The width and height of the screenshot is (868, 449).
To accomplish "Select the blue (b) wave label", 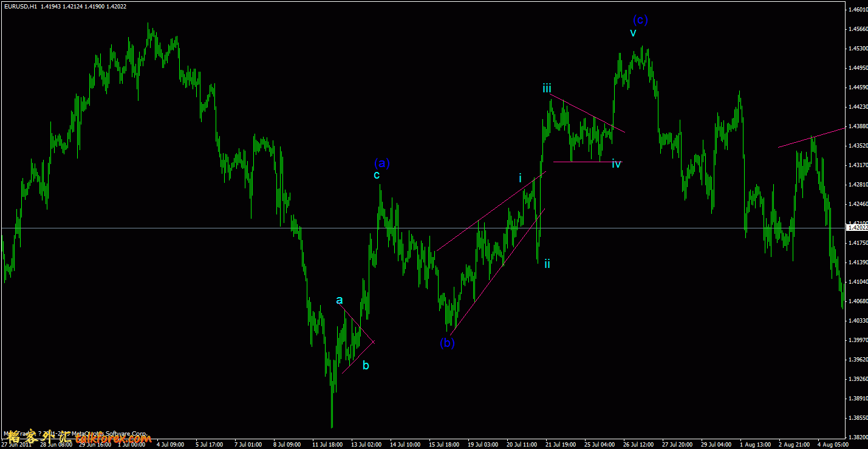I will [x=447, y=343].
